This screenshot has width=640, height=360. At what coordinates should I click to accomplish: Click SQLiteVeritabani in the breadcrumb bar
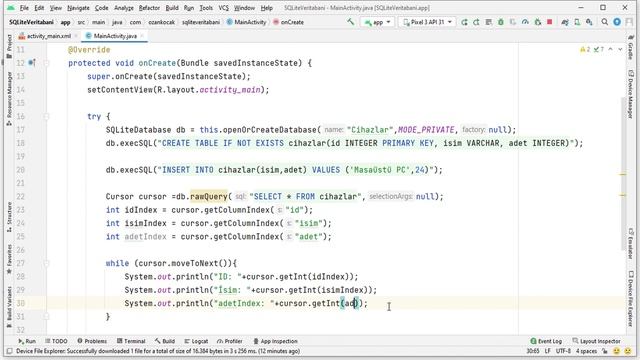pyautogui.click(x=31, y=22)
